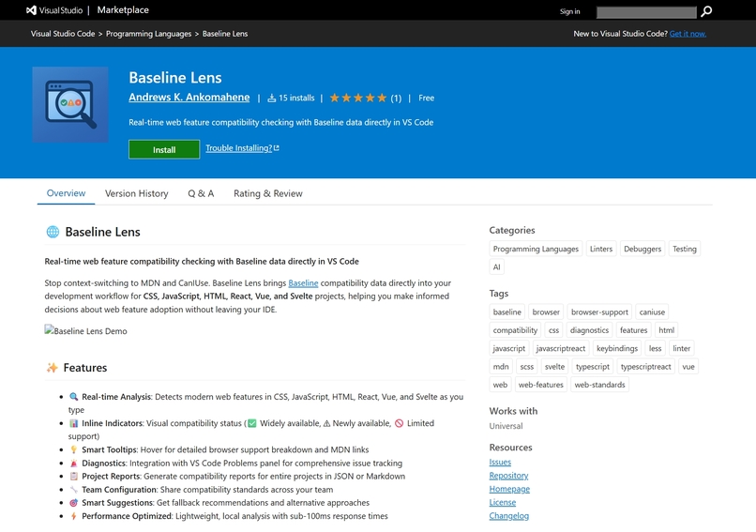Click the compatibility tag
The width and height of the screenshot is (756, 532).
tap(515, 330)
